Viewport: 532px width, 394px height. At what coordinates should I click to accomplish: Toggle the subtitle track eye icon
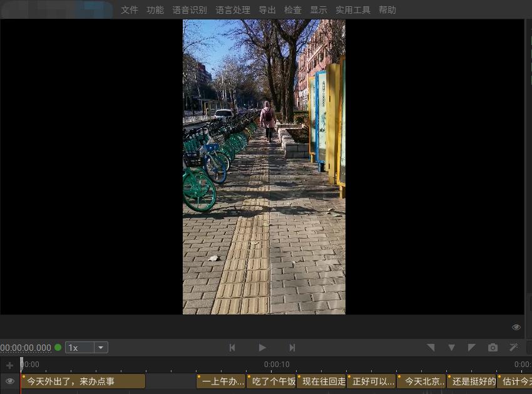point(9,381)
